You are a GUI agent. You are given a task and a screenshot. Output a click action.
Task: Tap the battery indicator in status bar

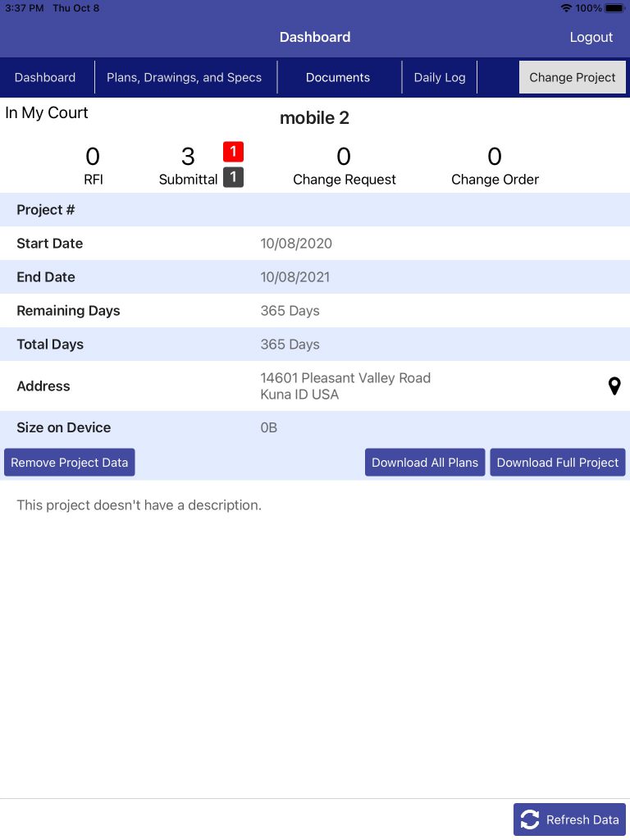click(x=614, y=8)
